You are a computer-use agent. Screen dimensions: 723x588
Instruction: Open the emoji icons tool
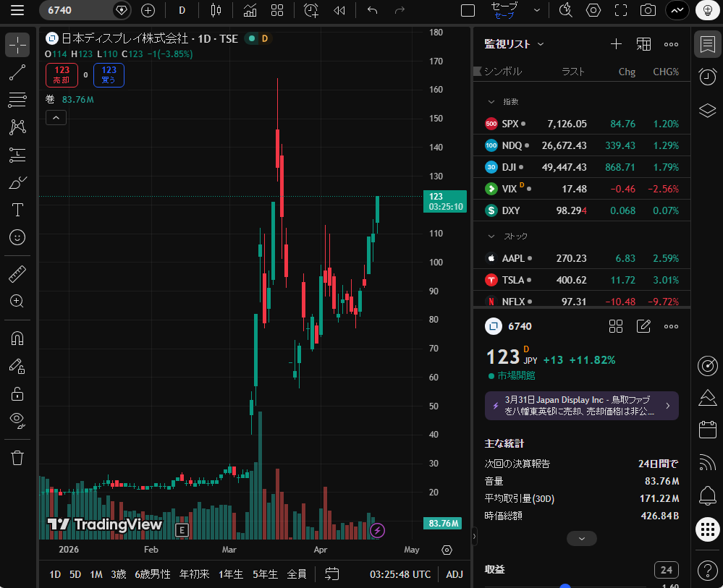[17, 237]
